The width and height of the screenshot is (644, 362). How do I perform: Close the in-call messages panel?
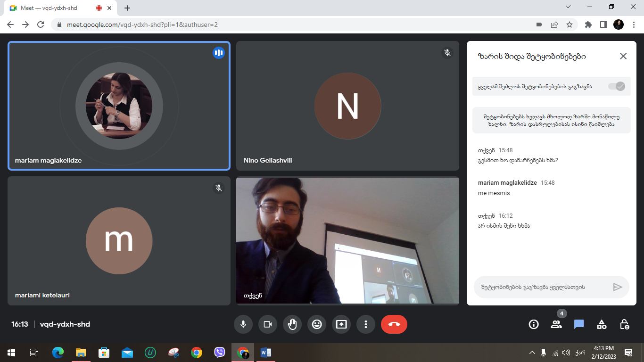pos(623,56)
